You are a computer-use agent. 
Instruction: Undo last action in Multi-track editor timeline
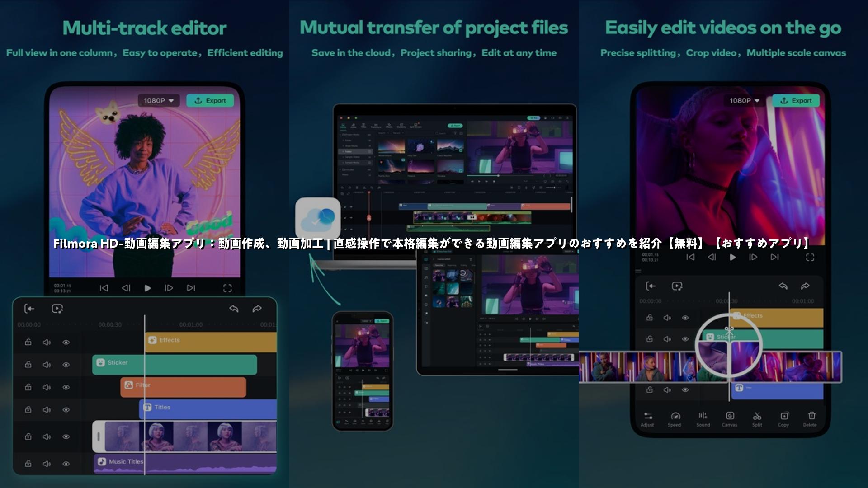(x=234, y=309)
